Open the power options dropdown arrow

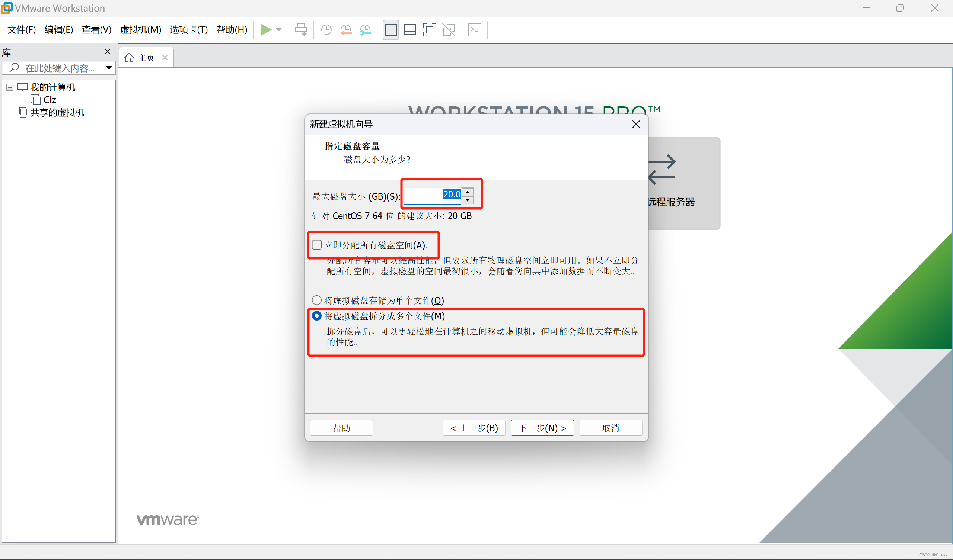point(279,30)
